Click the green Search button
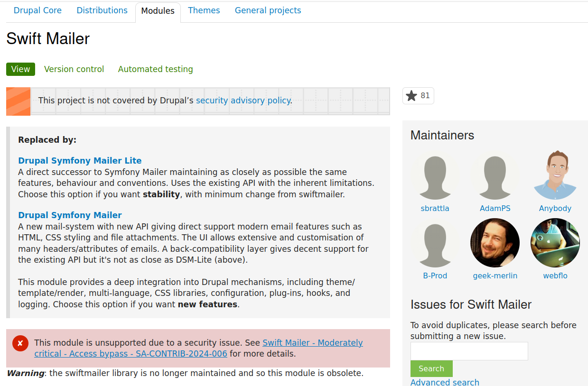This screenshot has height=386, width=588. (x=431, y=368)
